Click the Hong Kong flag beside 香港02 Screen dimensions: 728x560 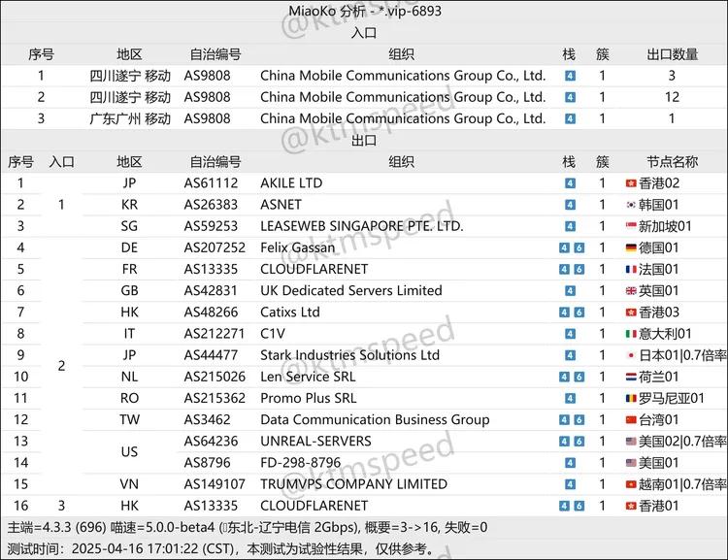tap(631, 183)
